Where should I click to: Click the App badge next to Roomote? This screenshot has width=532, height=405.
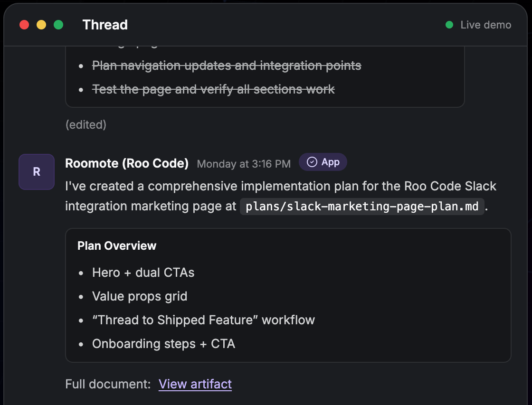point(323,162)
